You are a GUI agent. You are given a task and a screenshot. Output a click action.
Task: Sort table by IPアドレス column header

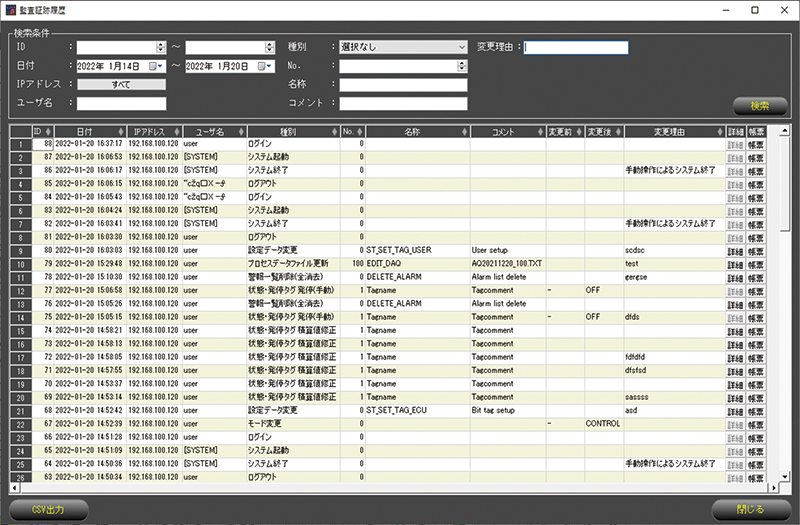[x=155, y=132]
